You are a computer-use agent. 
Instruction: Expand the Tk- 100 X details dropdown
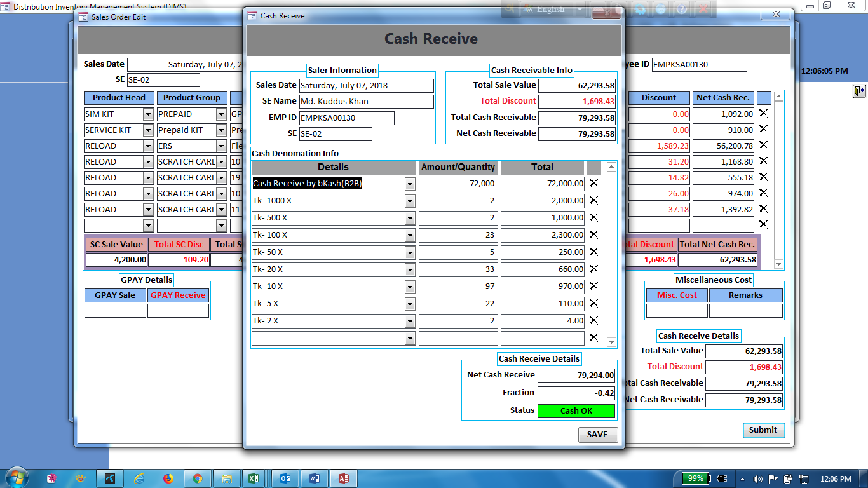[410, 235]
